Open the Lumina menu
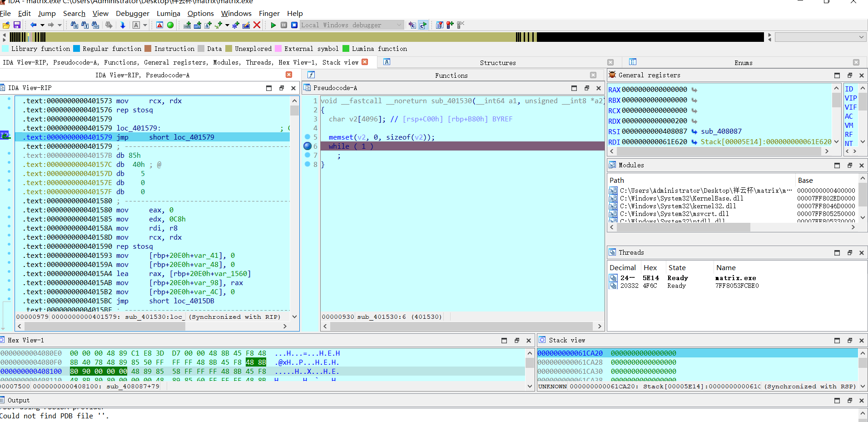Image resolution: width=868 pixels, height=422 pixels. point(168,14)
